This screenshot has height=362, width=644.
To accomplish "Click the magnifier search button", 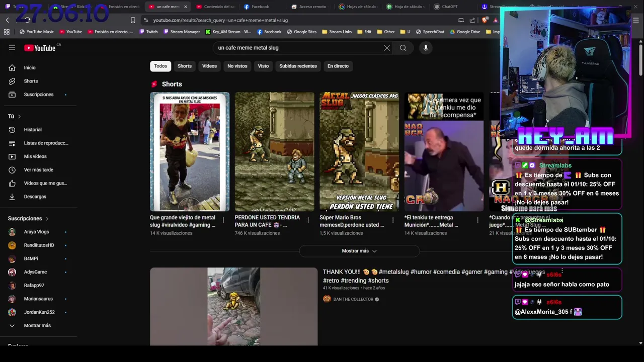I will pyautogui.click(x=403, y=48).
